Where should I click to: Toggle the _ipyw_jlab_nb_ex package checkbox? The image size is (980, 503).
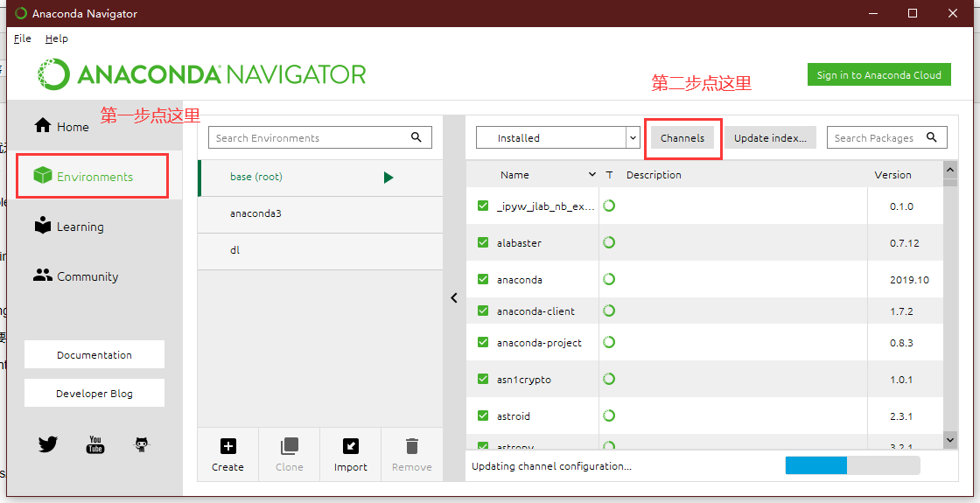[x=482, y=206]
